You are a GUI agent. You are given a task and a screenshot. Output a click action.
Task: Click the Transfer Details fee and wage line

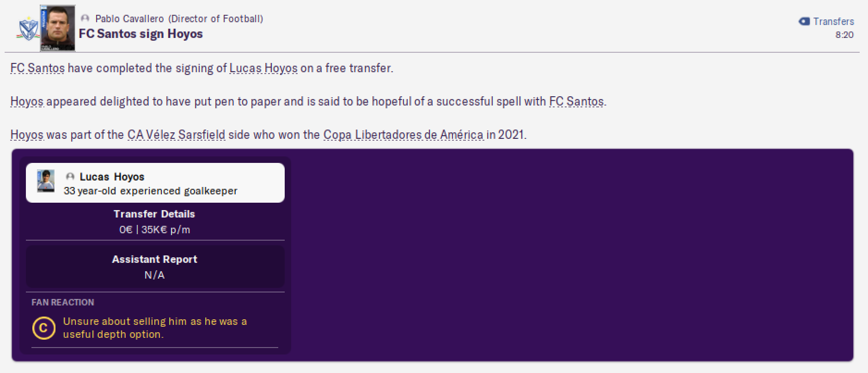point(155,230)
